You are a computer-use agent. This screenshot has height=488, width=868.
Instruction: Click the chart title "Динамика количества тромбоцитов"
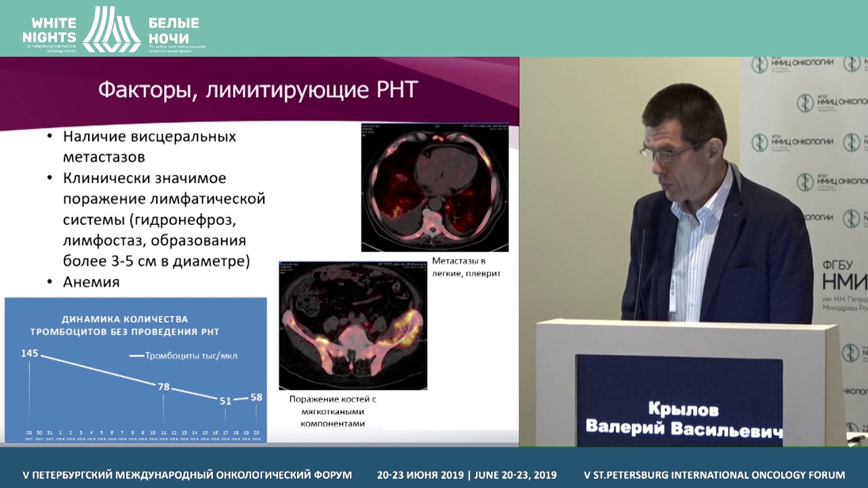coord(125,325)
